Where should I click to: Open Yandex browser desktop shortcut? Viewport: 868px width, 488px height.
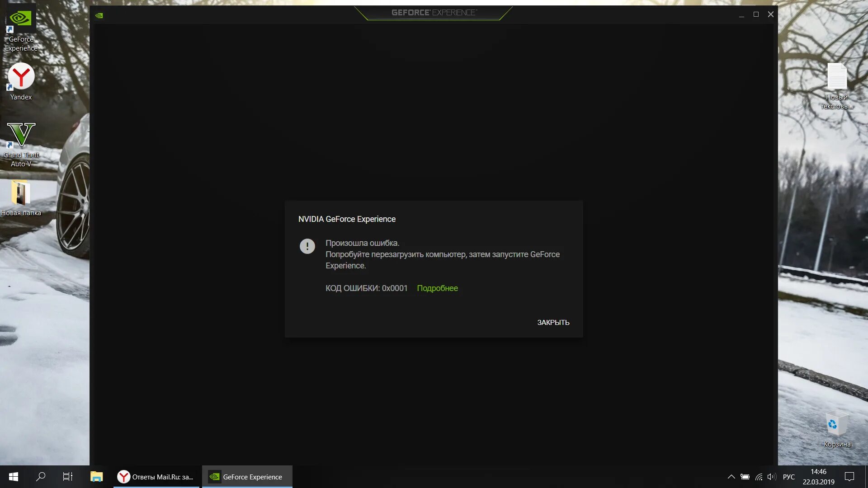point(21,81)
